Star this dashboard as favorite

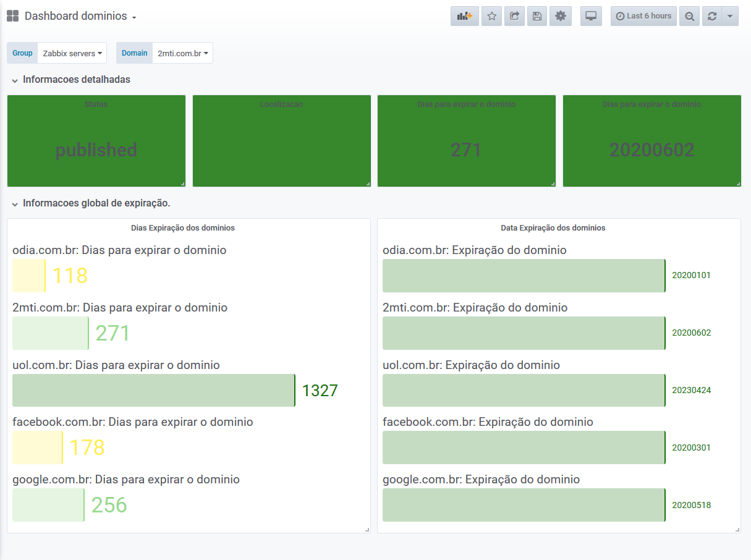pyautogui.click(x=492, y=16)
